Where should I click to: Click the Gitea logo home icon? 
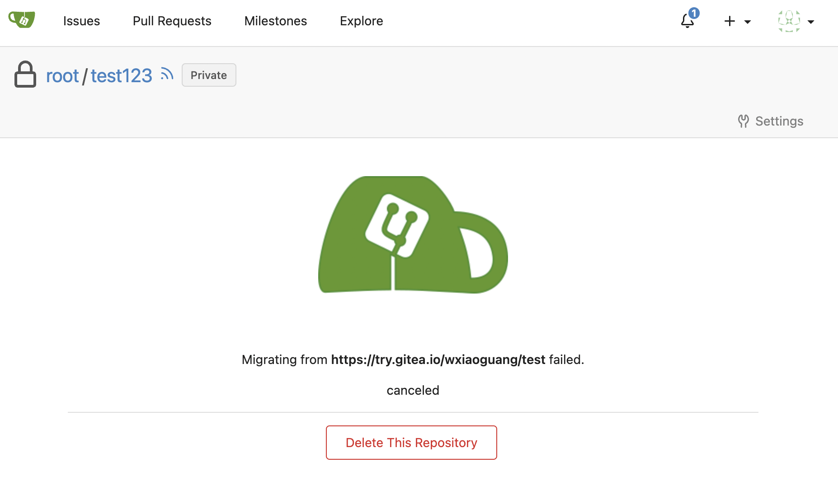(x=22, y=20)
